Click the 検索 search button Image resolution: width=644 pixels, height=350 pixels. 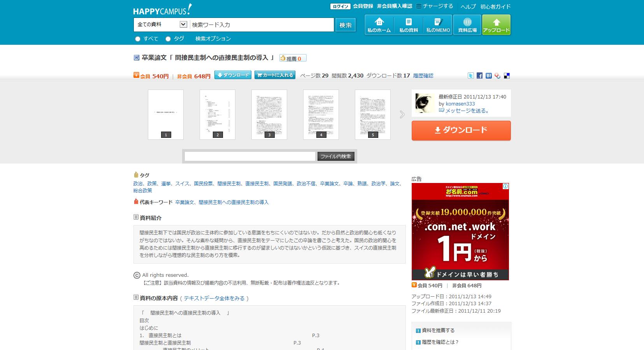tap(345, 25)
